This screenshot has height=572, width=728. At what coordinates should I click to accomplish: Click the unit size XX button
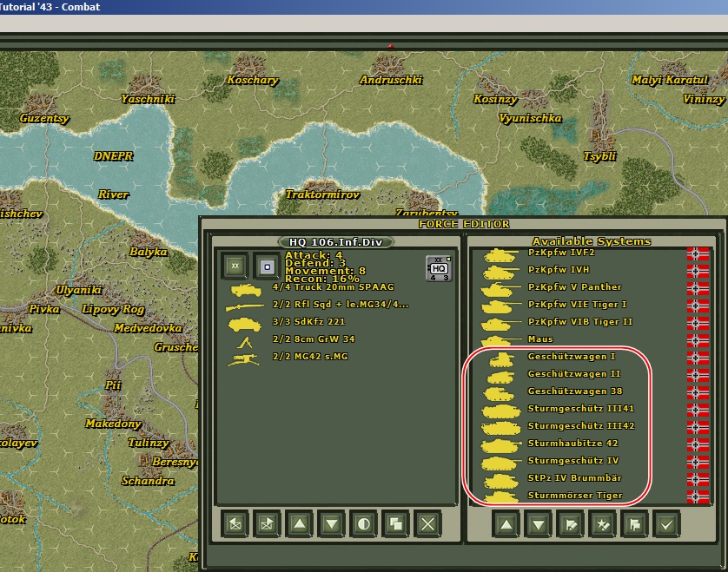pos(235,266)
